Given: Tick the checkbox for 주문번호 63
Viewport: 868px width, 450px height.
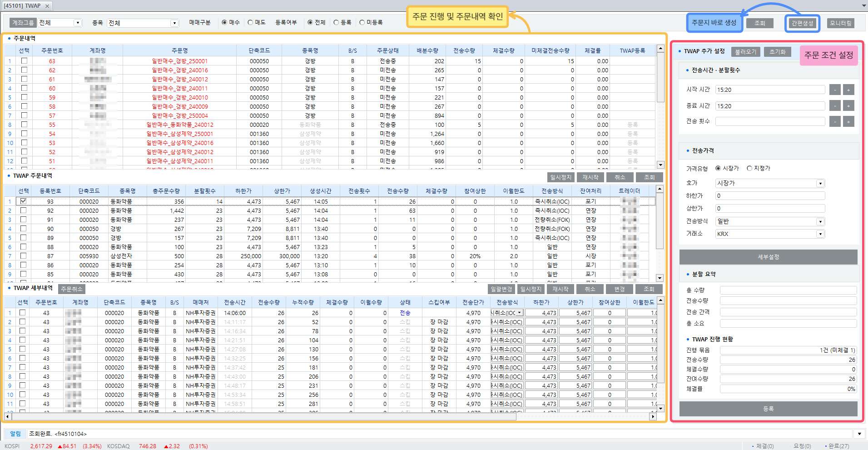Looking at the screenshot, I should (24, 61).
